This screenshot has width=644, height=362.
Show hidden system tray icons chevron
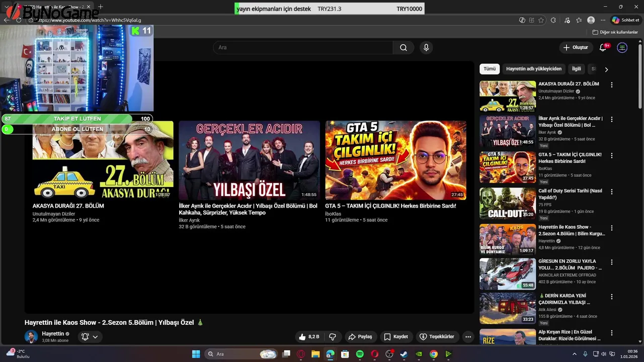tap(575, 354)
